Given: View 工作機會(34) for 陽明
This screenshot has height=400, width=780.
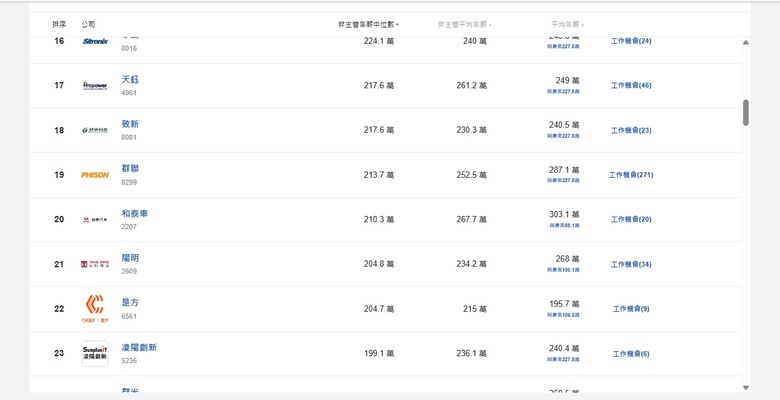Looking at the screenshot, I should tap(631, 264).
